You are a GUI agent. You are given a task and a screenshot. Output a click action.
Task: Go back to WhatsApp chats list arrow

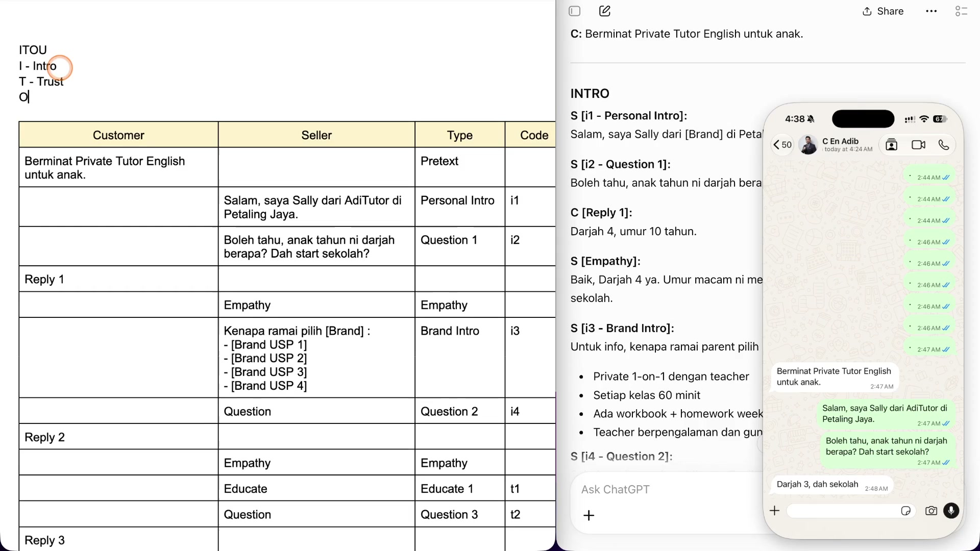[782, 145]
